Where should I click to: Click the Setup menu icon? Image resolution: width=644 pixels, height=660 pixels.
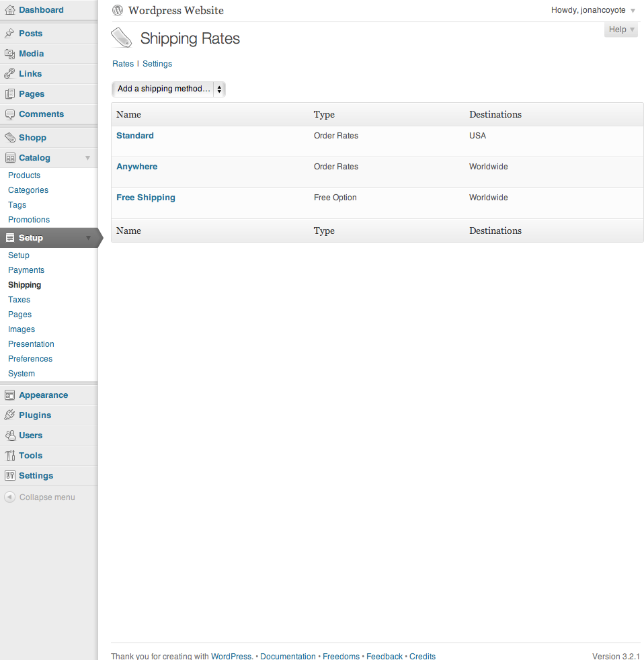point(9,238)
